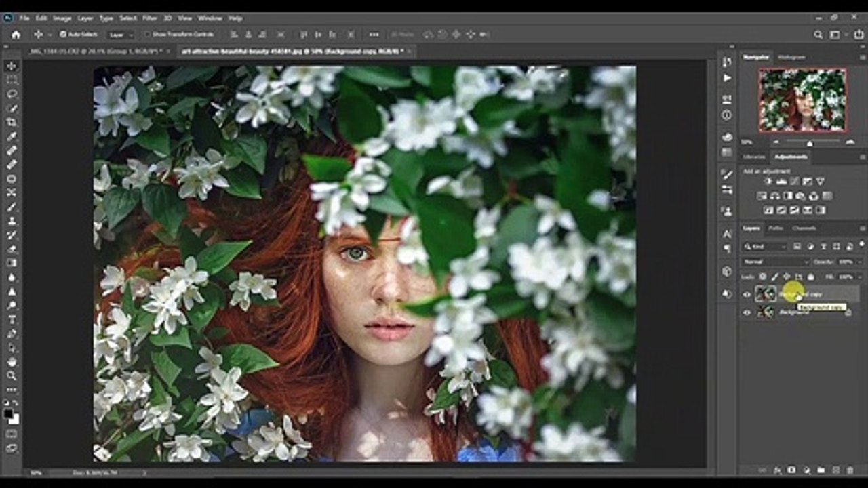Open the Actions panel play icon

[727, 78]
